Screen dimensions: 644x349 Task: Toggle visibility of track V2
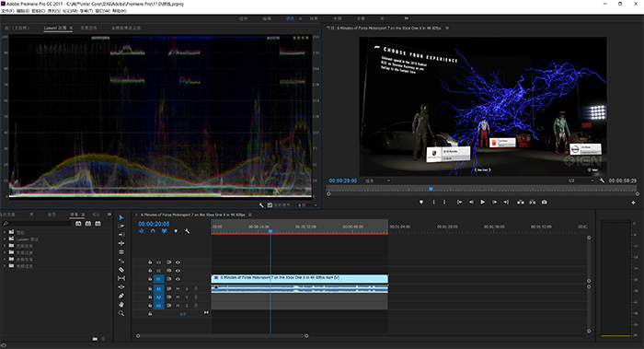178,271
